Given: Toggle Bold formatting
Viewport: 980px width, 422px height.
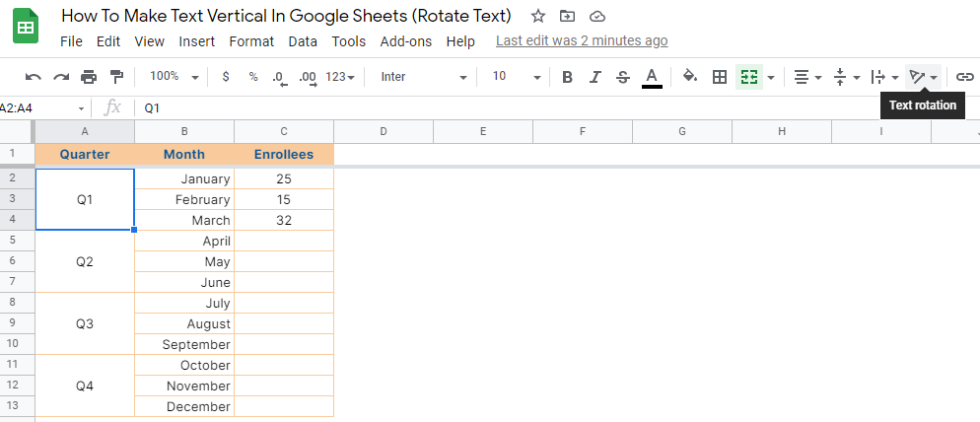Looking at the screenshot, I should tap(567, 77).
